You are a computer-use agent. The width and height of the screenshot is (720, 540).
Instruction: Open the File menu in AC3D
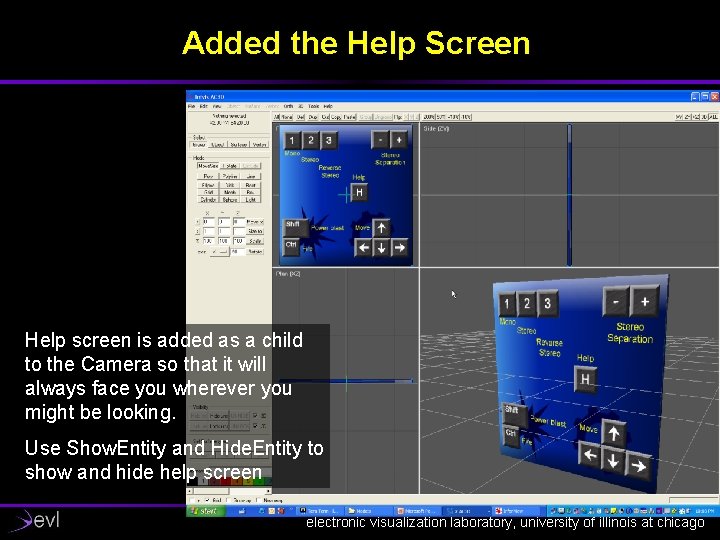(x=191, y=106)
